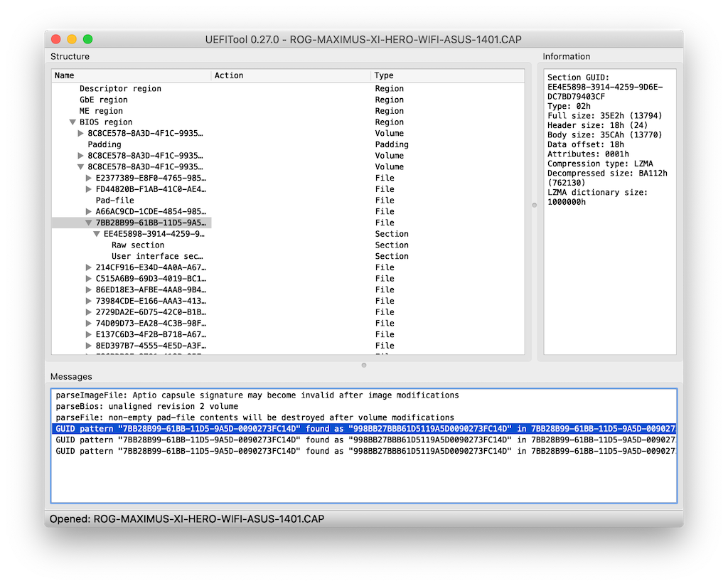Viewport: 728px width, 586px height.
Task: Click the Action column header
Action: tap(291, 75)
